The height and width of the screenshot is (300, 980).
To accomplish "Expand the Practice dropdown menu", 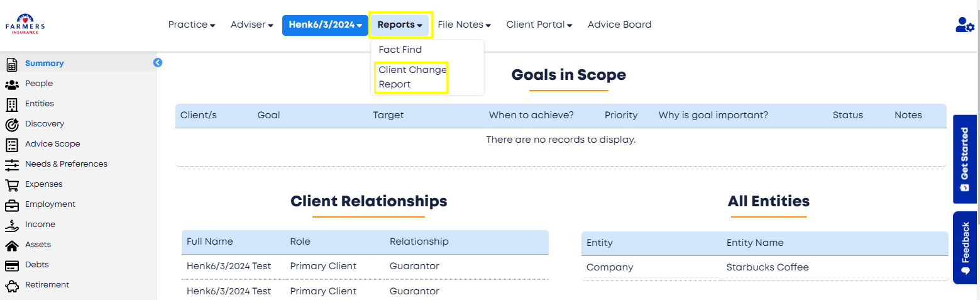I will (192, 25).
